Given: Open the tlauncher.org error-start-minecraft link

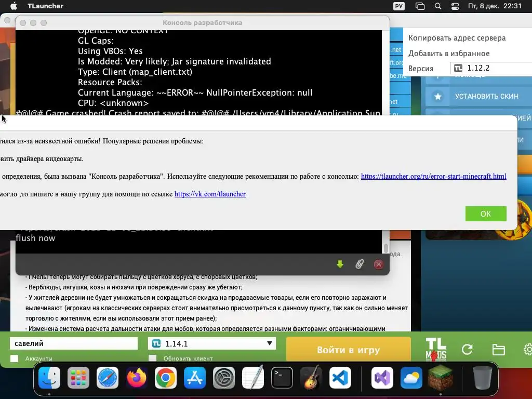Looking at the screenshot, I should 433,177.
